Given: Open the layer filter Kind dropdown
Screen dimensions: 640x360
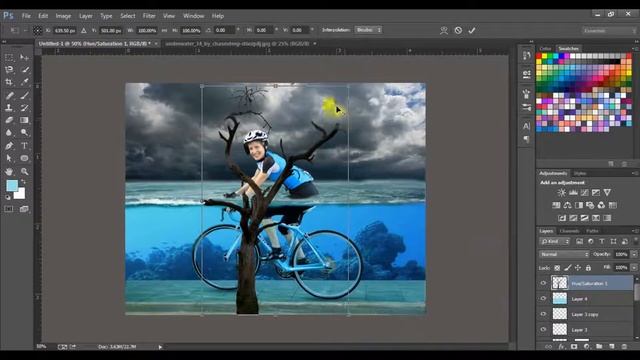Looking at the screenshot, I should (554, 242).
